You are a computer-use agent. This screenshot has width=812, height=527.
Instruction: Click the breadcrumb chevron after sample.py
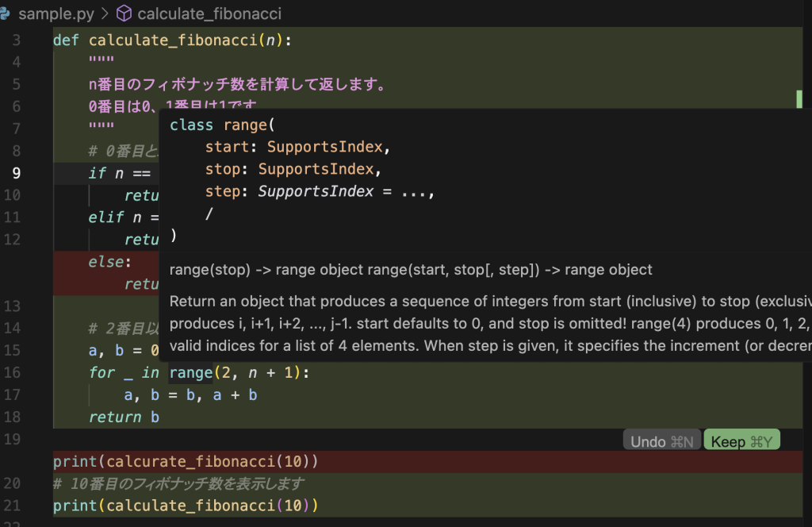[103, 13]
